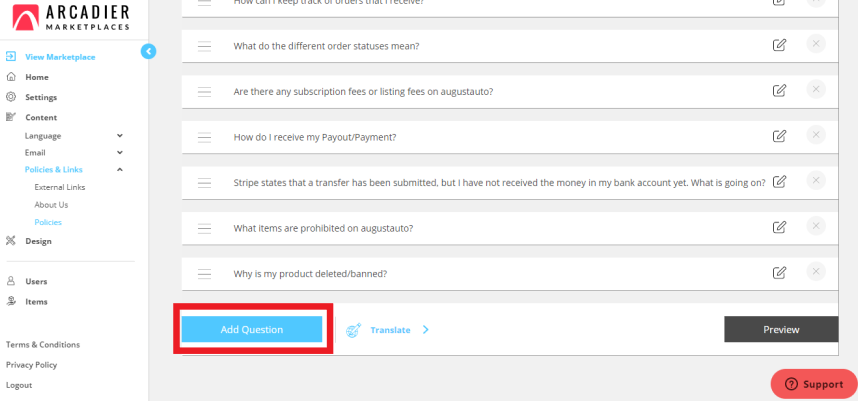Open the Privacy Policy link
858x401 pixels.
(x=31, y=365)
